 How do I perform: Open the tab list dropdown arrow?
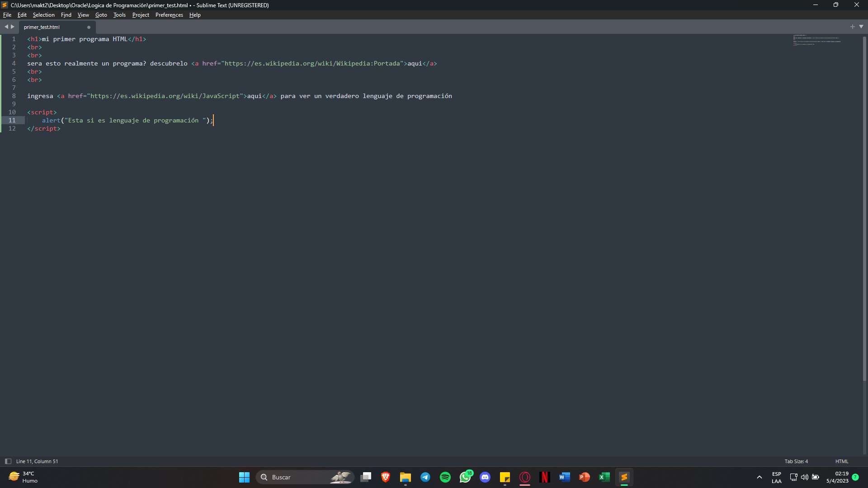(861, 27)
